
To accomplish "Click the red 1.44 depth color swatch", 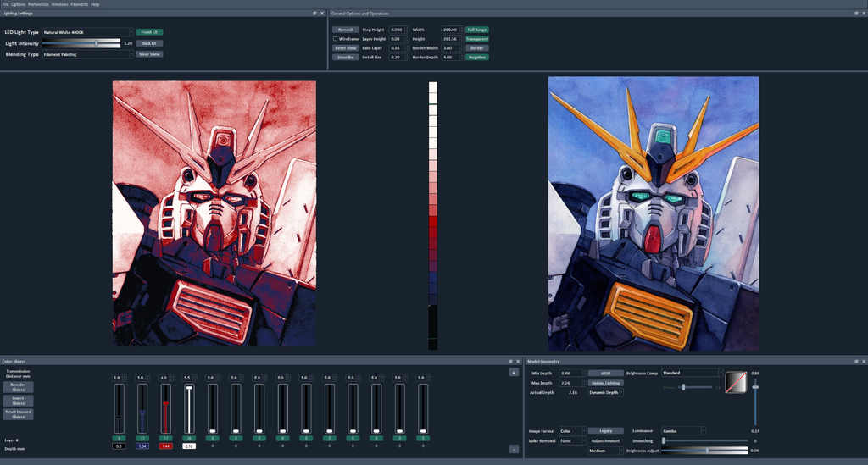I will pyautogui.click(x=165, y=446).
